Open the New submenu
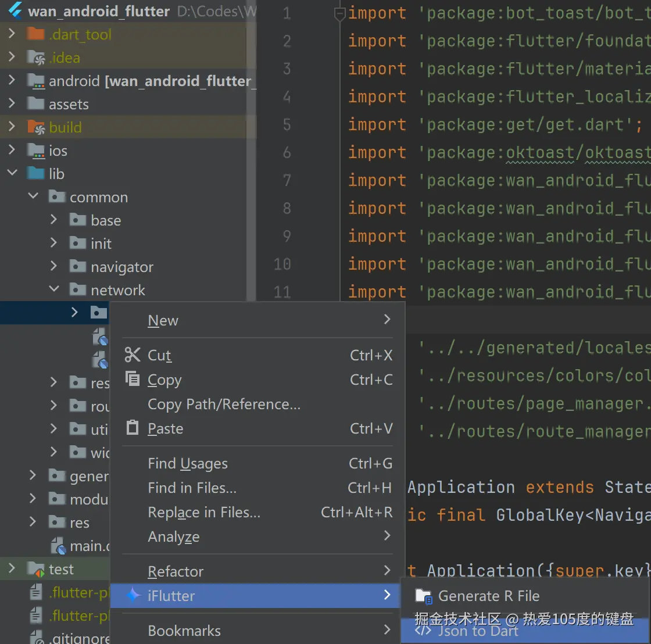The height and width of the screenshot is (644, 651). pos(257,320)
